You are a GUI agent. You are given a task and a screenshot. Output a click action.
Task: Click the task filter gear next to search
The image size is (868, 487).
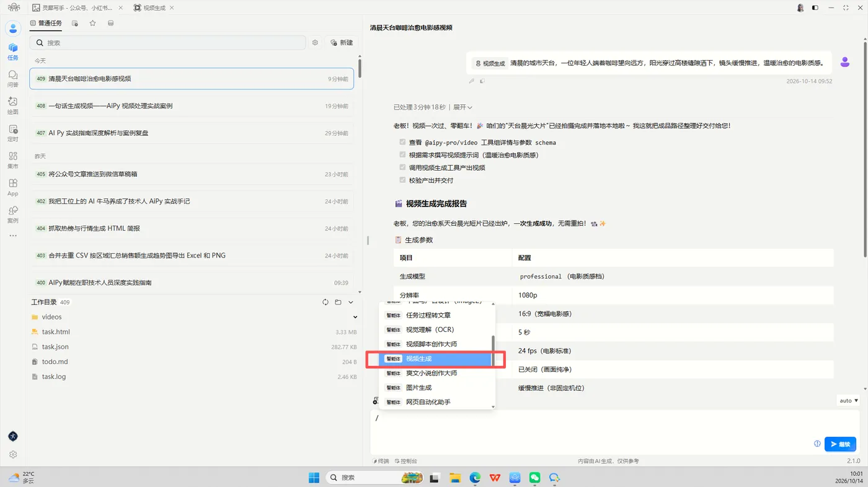coord(315,43)
